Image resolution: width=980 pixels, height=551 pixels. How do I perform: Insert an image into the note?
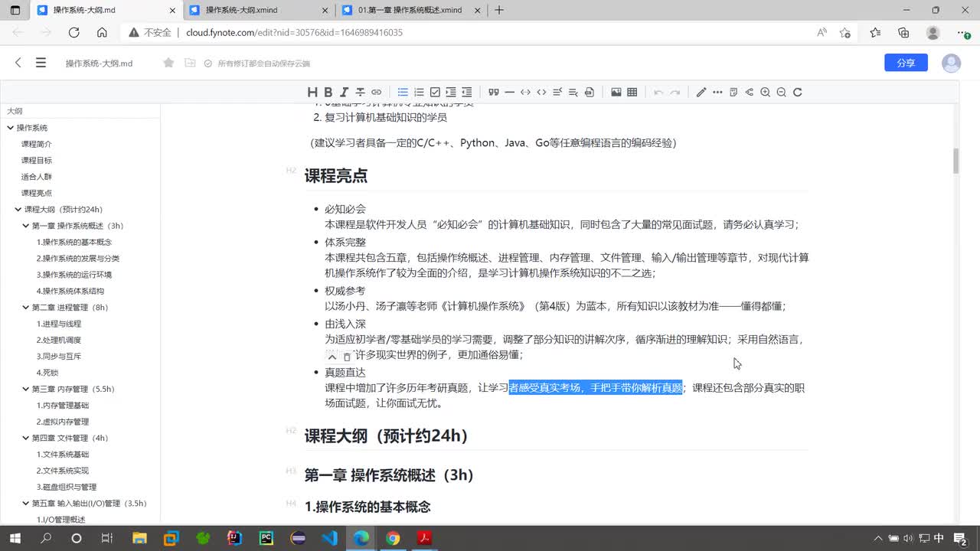pos(616,92)
